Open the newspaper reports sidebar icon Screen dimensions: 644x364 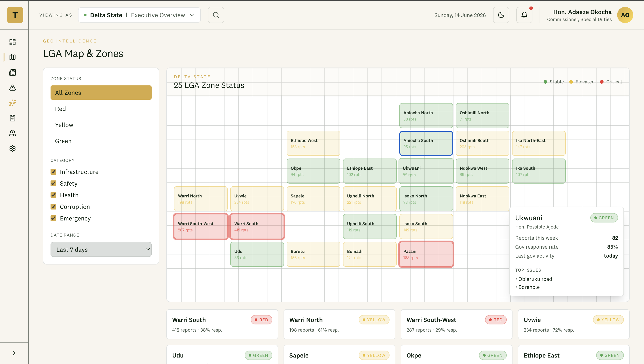[13, 72]
